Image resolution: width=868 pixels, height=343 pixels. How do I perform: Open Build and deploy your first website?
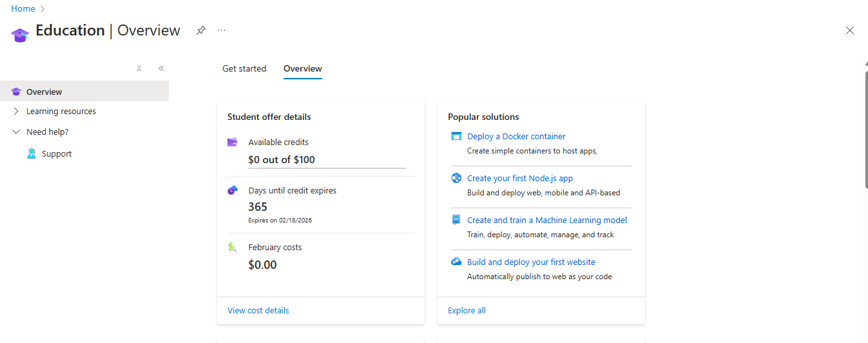(531, 262)
